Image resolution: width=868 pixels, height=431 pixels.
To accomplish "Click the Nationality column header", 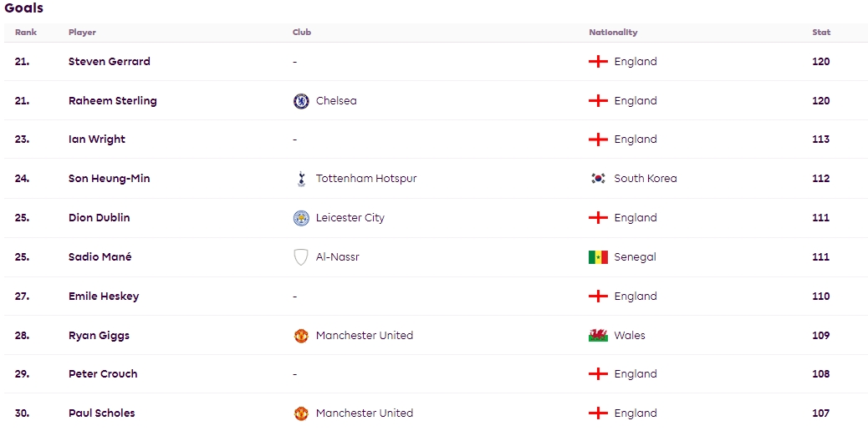I will pyautogui.click(x=613, y=33).
